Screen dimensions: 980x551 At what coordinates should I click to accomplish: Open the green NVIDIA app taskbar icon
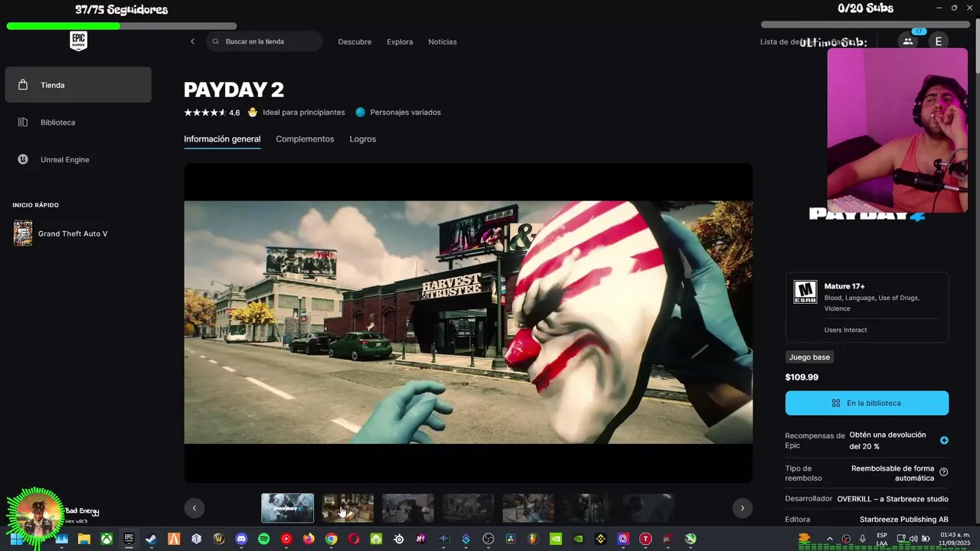pos(556,539)
